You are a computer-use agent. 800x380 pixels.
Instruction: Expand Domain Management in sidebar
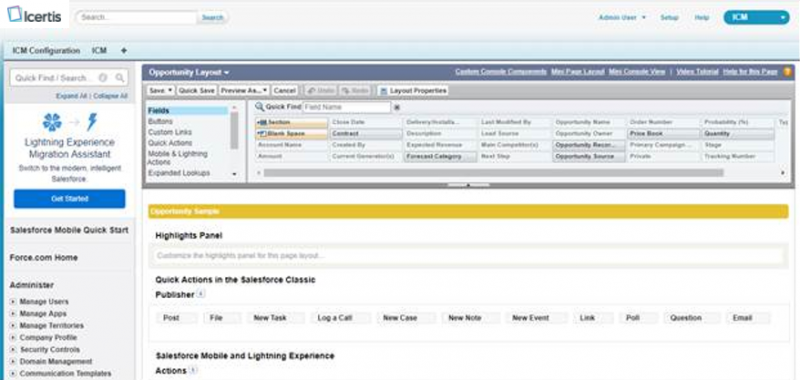[x=13, y=361]
